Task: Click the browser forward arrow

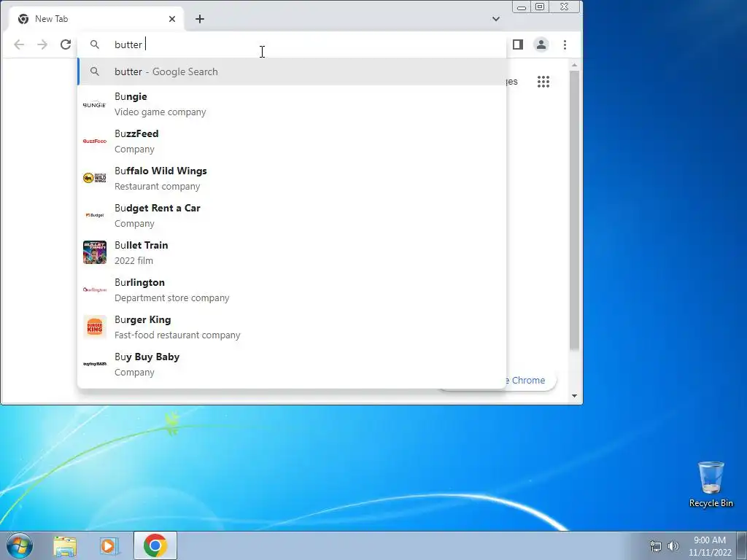Action: (x=42, y=44)
